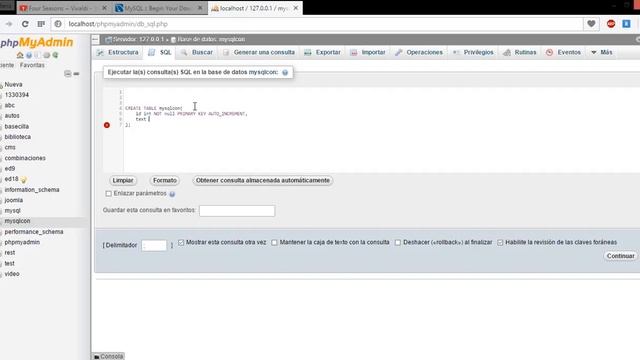Enable Deshacer rollback al finalizar checkbox
The height and width of the screenshot is (360, 640).
398,242
